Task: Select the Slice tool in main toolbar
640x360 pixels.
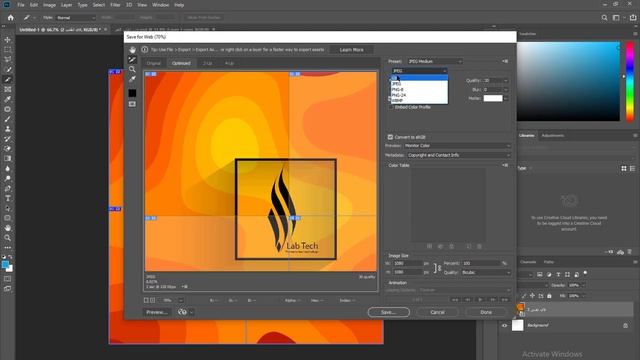Action: 7,80
